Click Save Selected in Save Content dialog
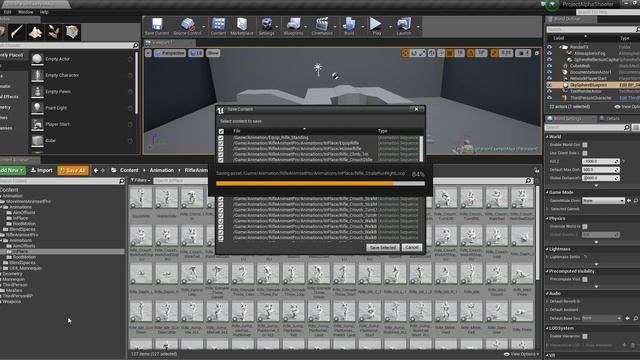Screen dimensions: 640x360 tap(382, 247)
